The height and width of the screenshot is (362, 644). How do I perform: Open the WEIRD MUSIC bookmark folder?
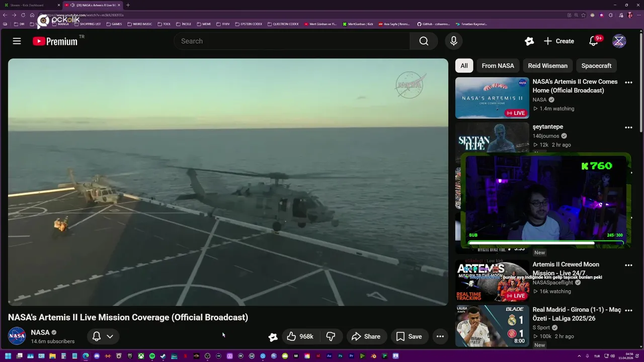[140, 24]
